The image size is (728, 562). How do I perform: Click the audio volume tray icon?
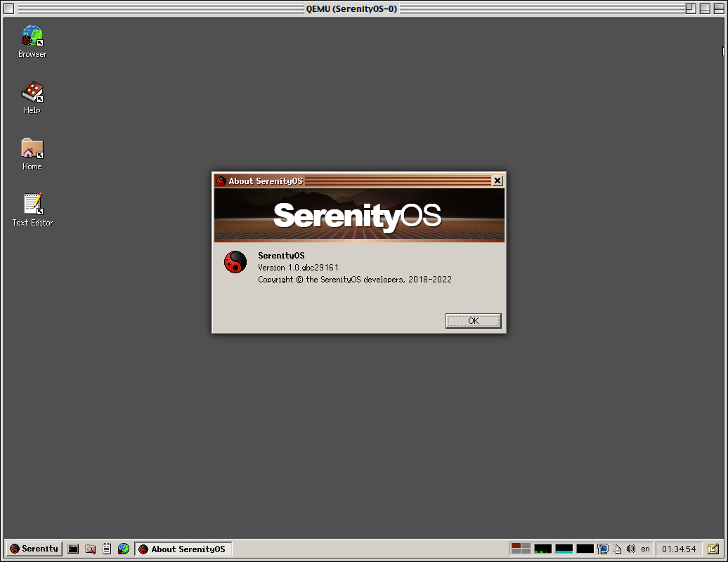630,549
